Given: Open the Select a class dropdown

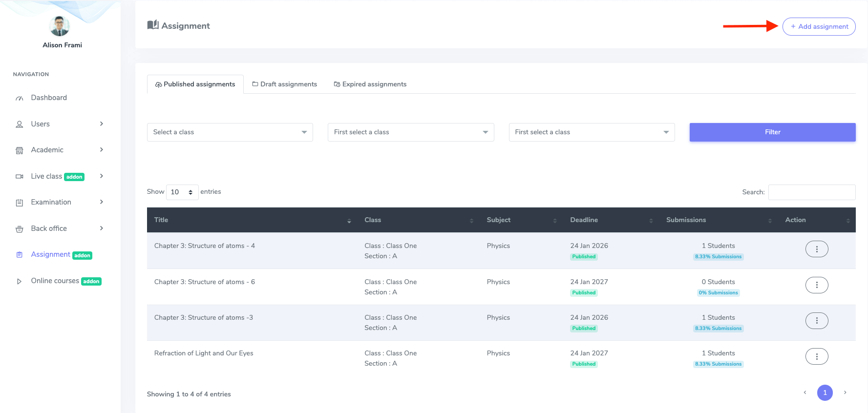Looking at the screenshot, I should 230,132.
